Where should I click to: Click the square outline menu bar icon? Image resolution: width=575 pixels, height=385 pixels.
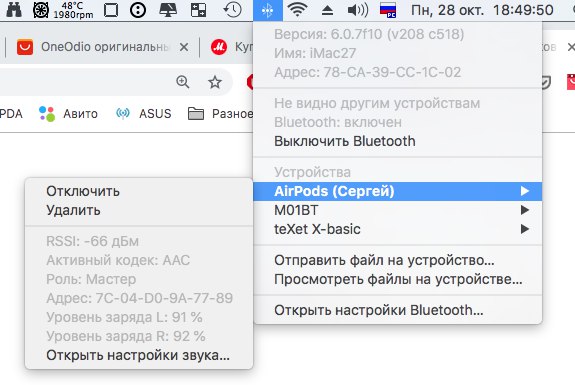point(111,10)
